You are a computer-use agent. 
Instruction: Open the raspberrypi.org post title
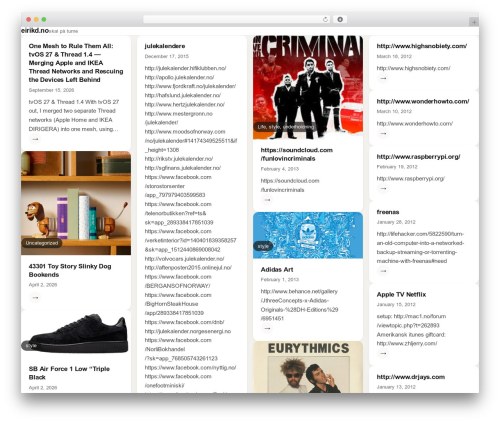418,157
